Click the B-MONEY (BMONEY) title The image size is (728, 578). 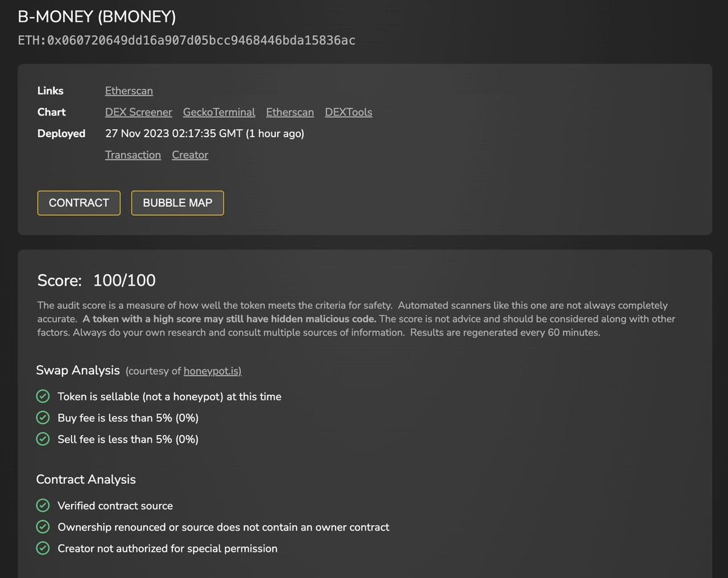(97, 17)
